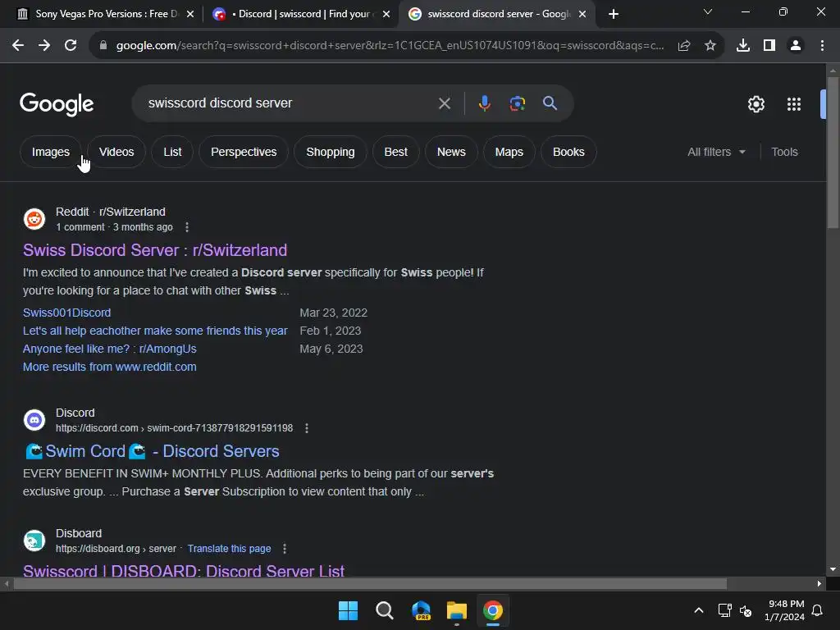
Task: Open Swisscord DISBOARD Discord Server List result
Action: coord(184,571)
